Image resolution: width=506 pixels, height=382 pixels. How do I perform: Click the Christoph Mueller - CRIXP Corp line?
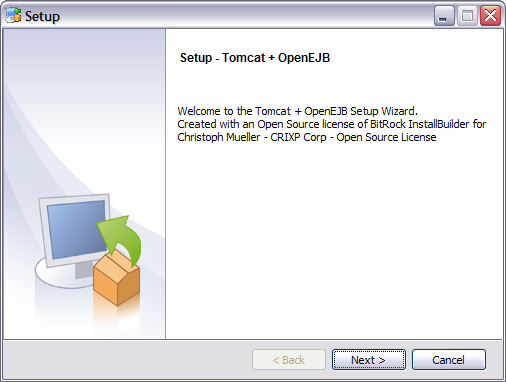pos(307,137)
